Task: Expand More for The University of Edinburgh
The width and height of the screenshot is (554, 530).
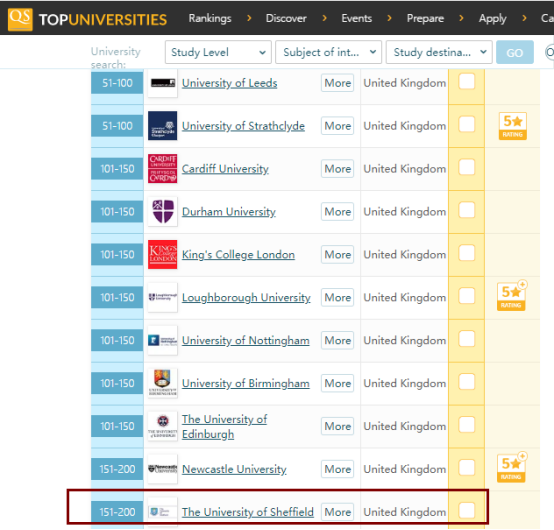Action: tap(337, 426)
